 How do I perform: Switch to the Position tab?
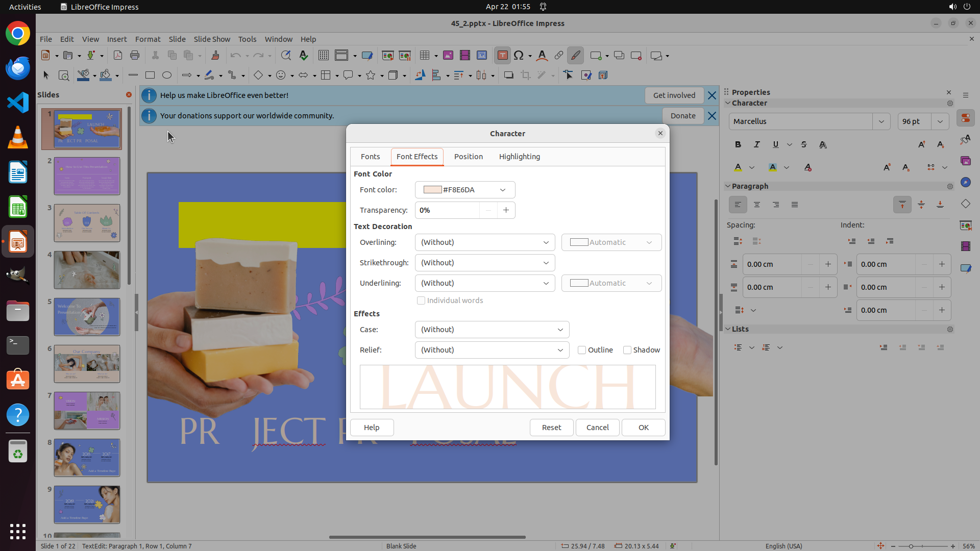pos(468,157)
